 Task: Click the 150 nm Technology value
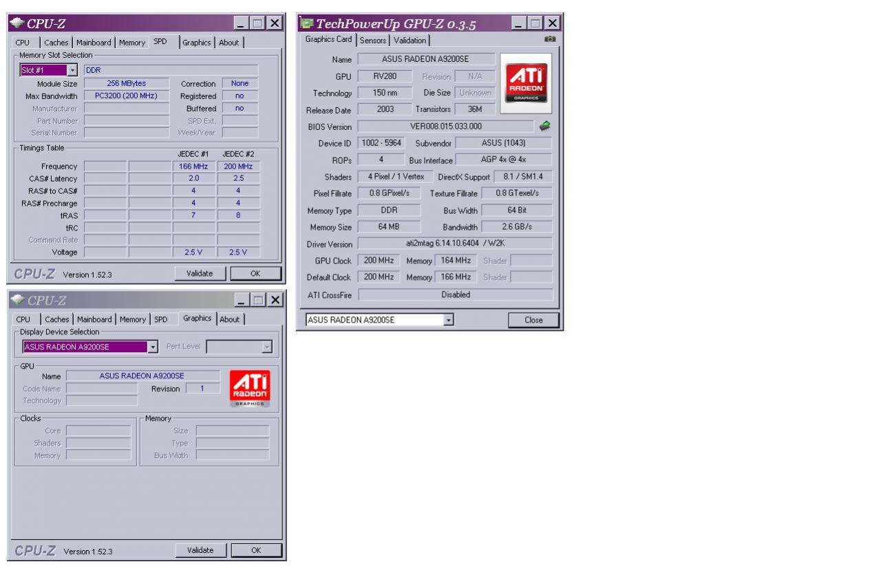(x=385, y=93)
